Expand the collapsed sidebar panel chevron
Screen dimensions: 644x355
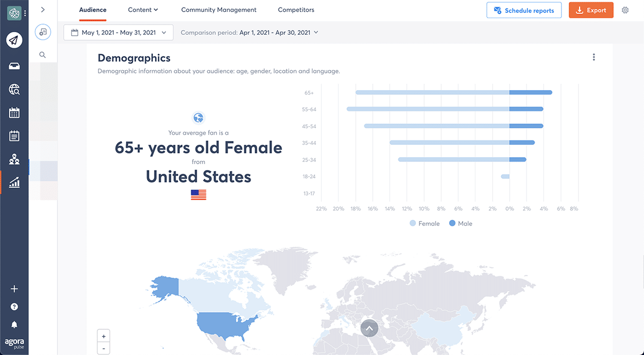43,10
